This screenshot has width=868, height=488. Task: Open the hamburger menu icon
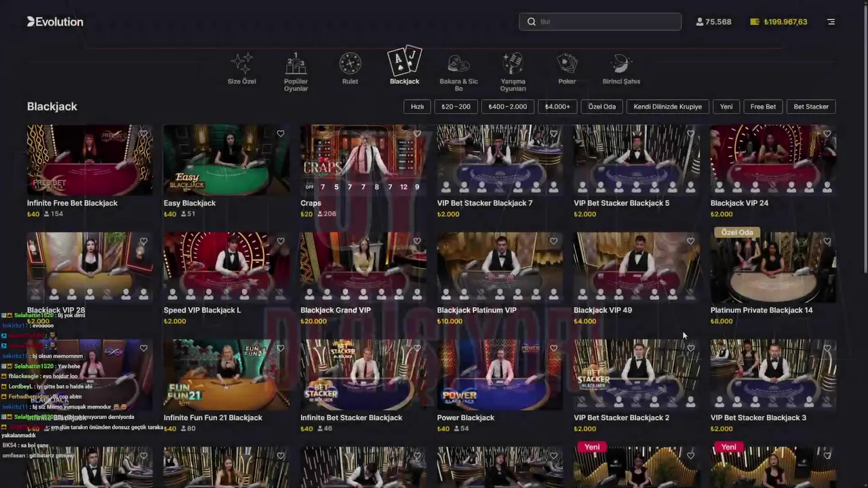(x=831, y=22)
